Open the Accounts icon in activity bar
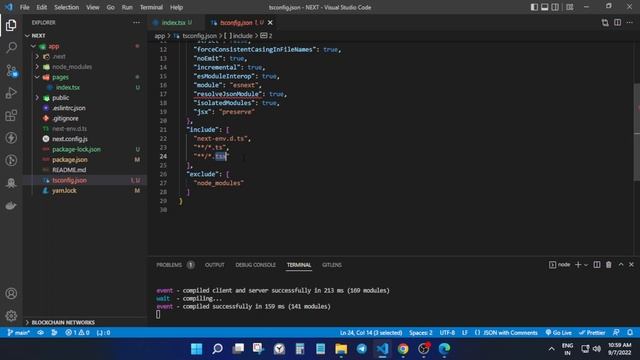640x360 pixels. (x=11, y=293)
